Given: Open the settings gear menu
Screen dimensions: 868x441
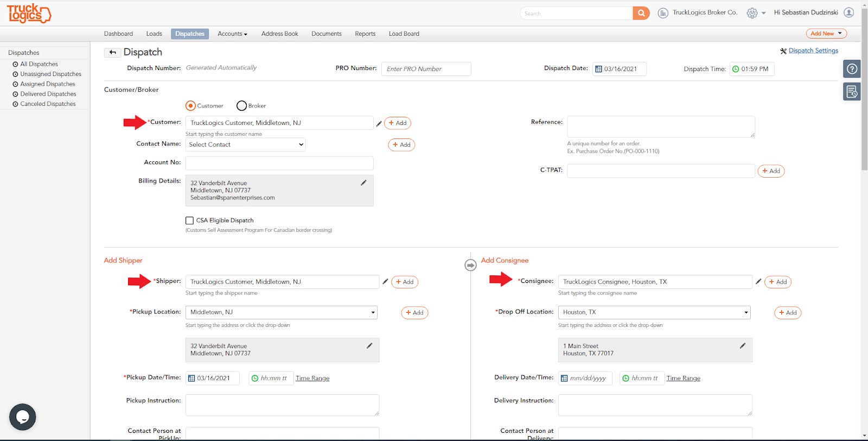Looking at the screenshot, I should coord(756,13).
